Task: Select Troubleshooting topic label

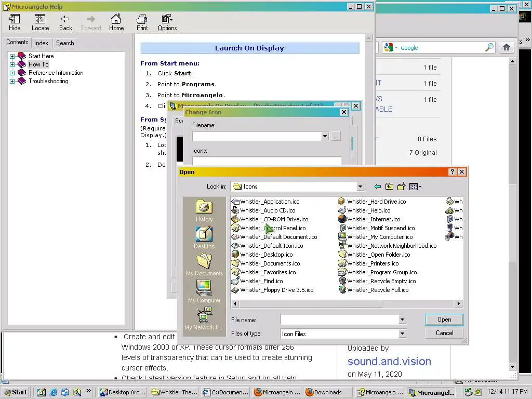Action: [48, 81]
